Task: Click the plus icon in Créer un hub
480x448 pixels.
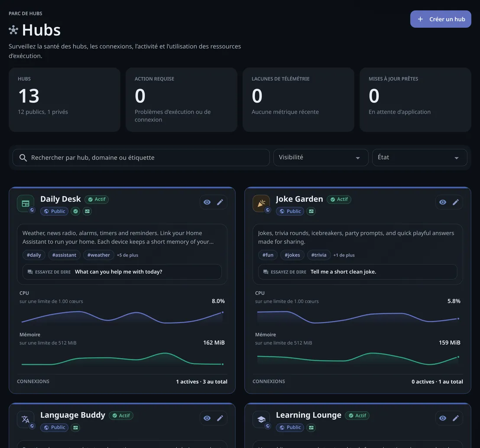Action: pos(420,19)
